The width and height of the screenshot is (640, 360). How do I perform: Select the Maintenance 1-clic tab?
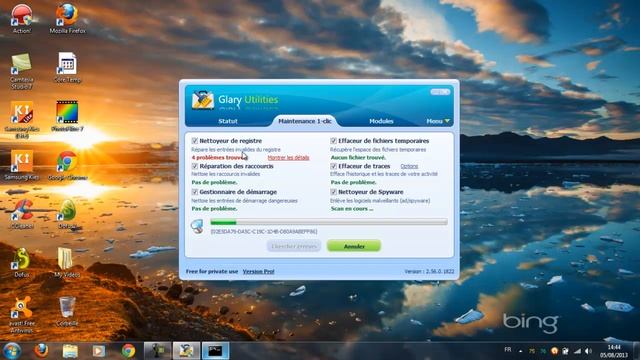pos(304,121)
